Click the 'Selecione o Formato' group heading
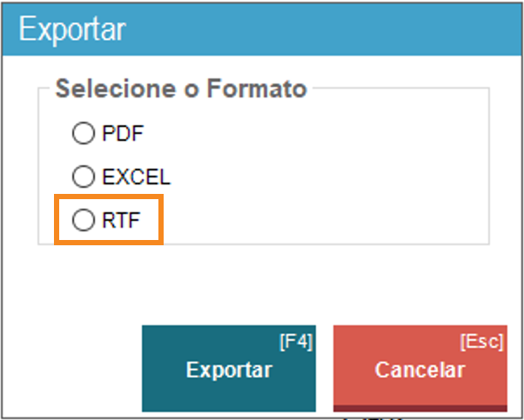Image resolution: width=524 pixels, height=420 pixels. point(181,89)
